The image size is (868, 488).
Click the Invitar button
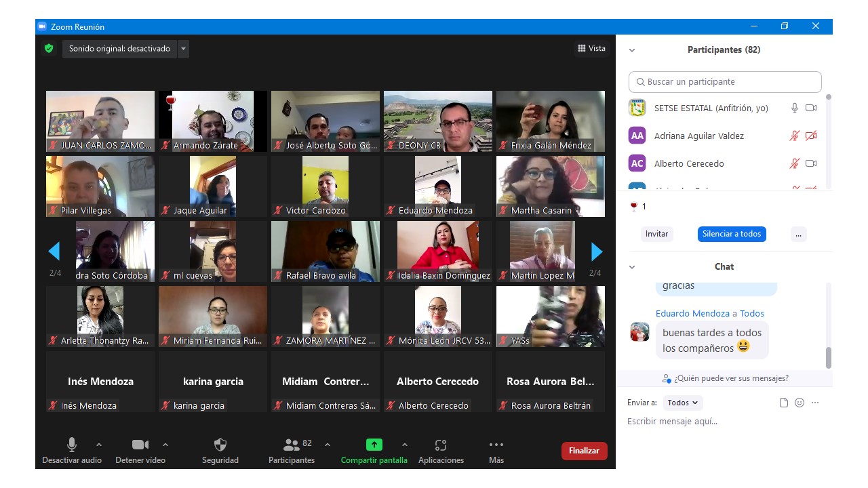click(656, 234)
